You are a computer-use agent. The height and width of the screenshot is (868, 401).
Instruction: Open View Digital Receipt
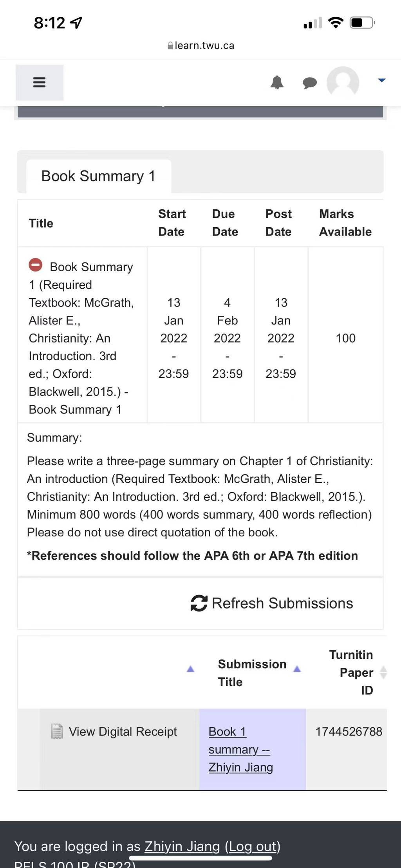coord(123,731)
